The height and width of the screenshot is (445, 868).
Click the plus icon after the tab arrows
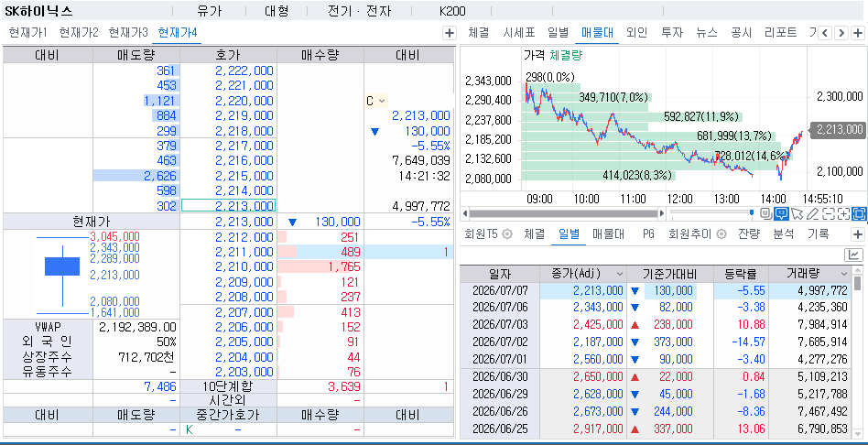pos(857,33)
